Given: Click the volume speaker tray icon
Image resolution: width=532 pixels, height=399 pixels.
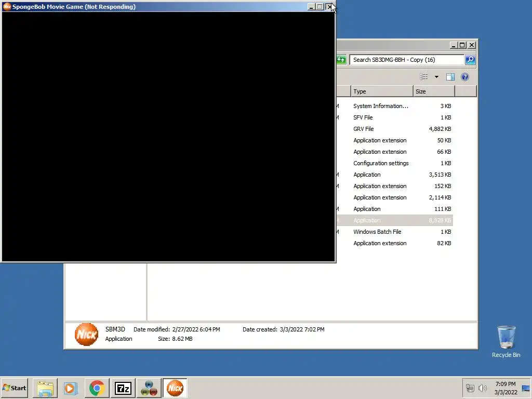Looking at the screenshot, I should coord(482,388).
